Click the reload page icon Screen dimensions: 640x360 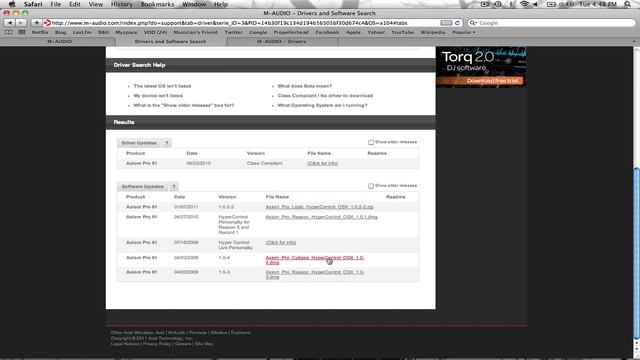(x=458, y=23)
